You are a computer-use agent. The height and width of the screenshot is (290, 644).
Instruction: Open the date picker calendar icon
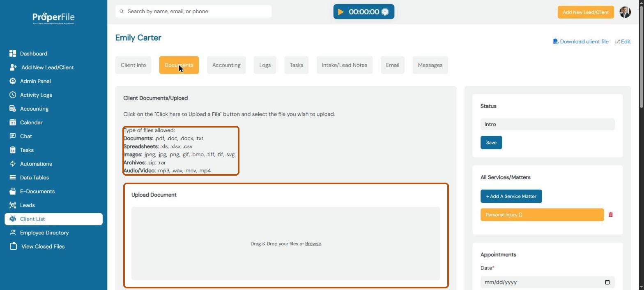pos(607,282)
